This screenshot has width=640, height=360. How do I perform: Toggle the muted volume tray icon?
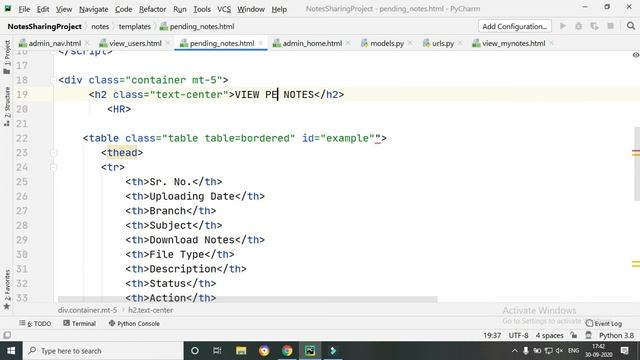click(560, 351)
